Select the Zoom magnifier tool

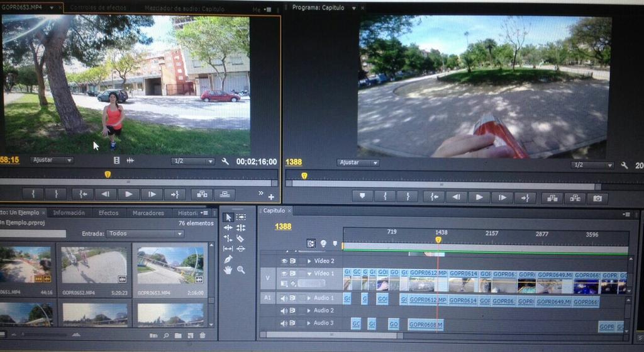click(241, 270)
